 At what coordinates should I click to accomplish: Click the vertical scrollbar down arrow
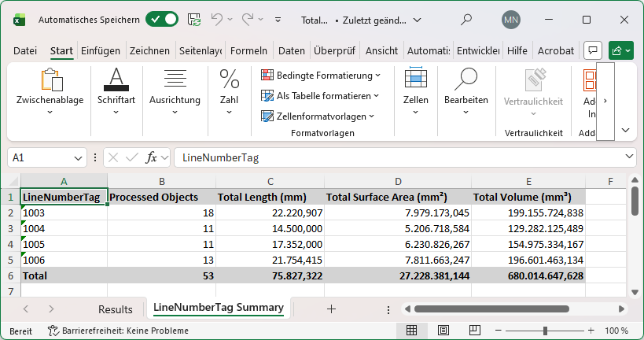635,292
